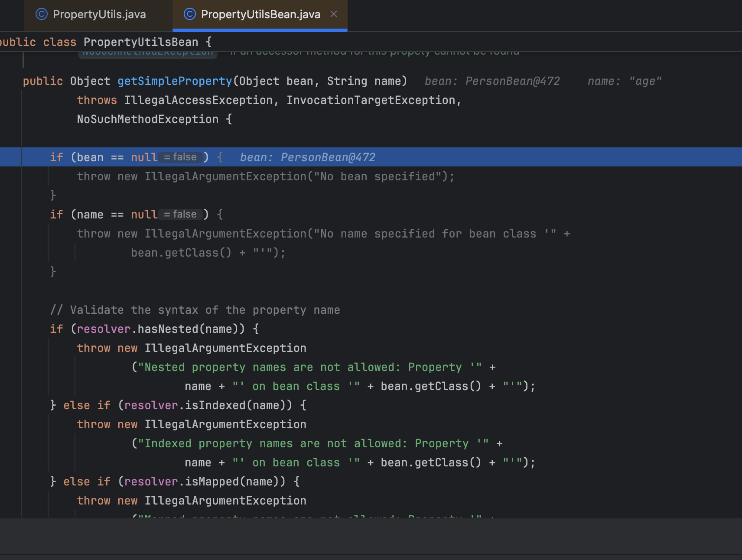Click NoSuchMethodException in the throws clause

pyautogui.click(x=148, y=119)
